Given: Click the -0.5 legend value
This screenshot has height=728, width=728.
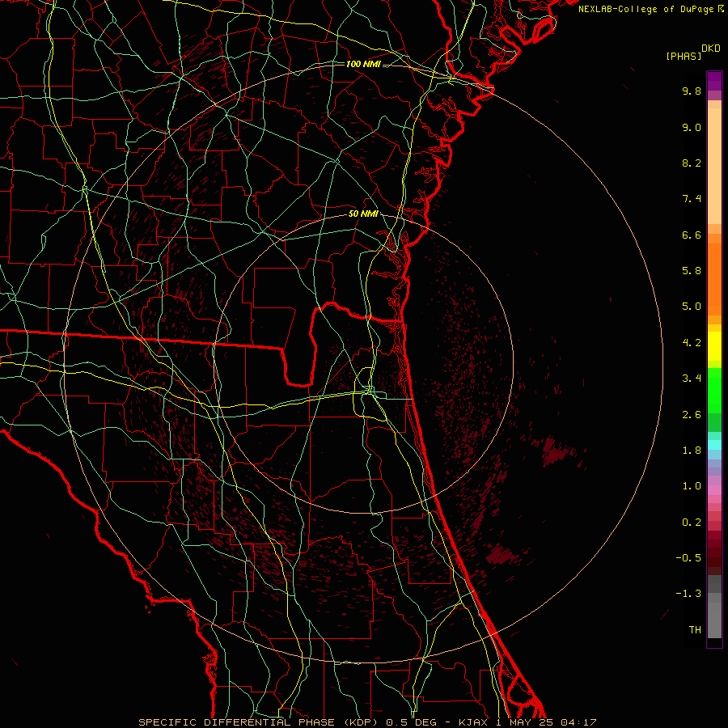Looking at the screenshot, I should (688, 558).
